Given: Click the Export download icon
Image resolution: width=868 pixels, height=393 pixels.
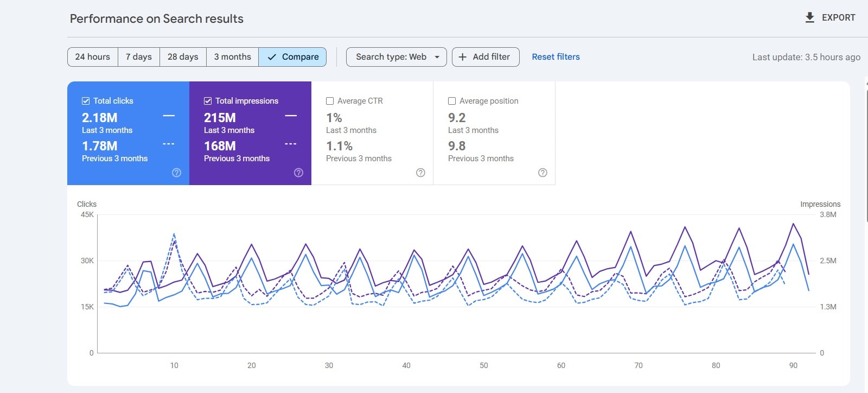Looking at the screenshot, I should [x=809, y=17].
